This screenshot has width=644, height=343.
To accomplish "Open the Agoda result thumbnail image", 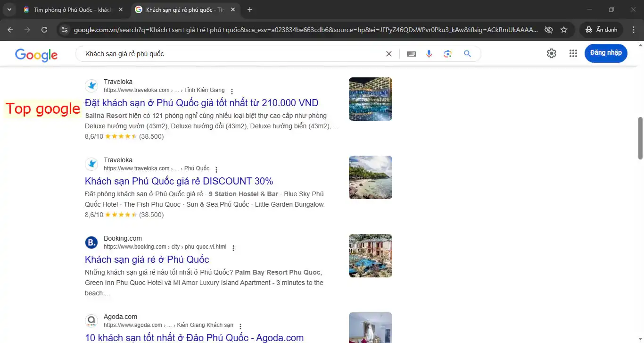I will click(371, 327).
